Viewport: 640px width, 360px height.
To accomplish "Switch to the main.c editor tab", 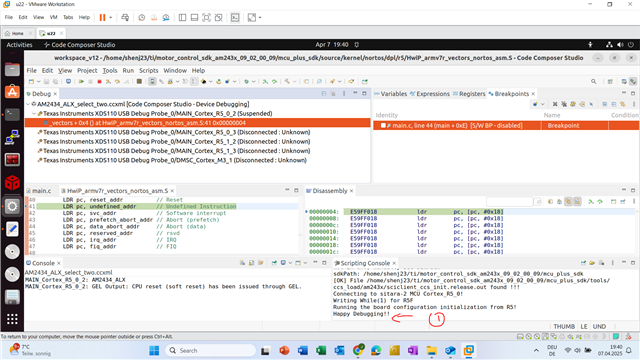I will 39,191.
